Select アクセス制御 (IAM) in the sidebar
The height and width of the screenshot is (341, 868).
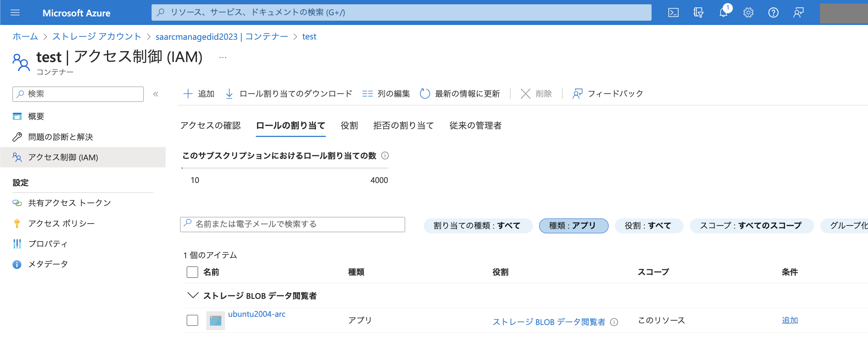83,157
